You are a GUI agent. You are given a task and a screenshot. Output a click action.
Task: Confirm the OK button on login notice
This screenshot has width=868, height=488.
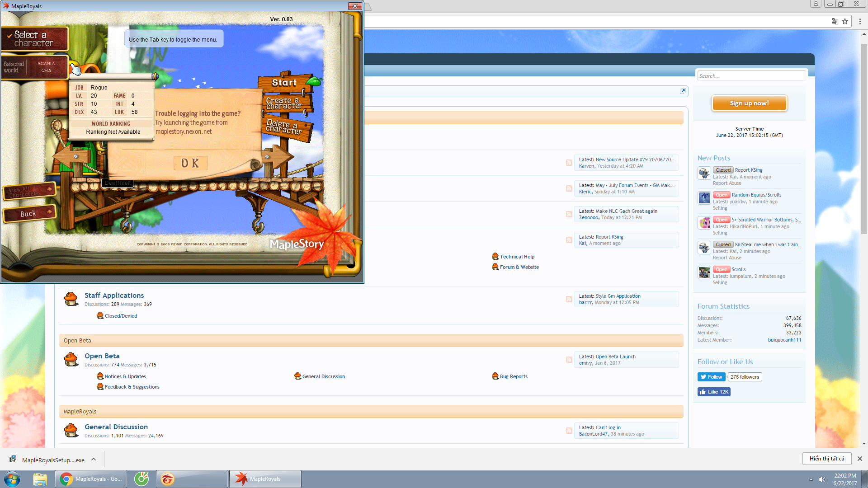click(x=190, y=163)
